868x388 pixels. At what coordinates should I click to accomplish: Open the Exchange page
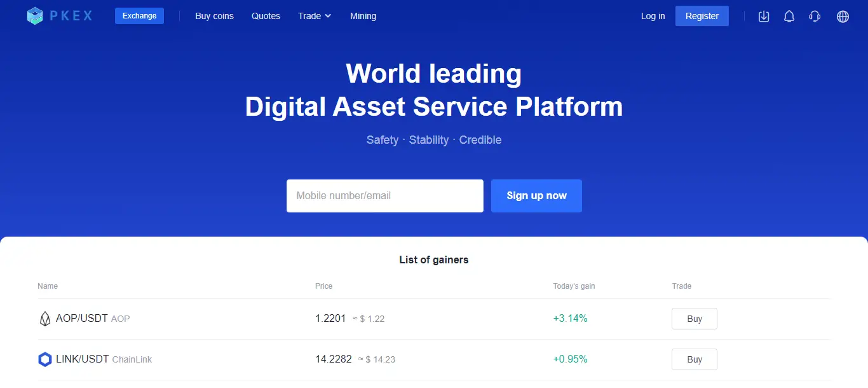pyautogui.click(x=139, y=15)
